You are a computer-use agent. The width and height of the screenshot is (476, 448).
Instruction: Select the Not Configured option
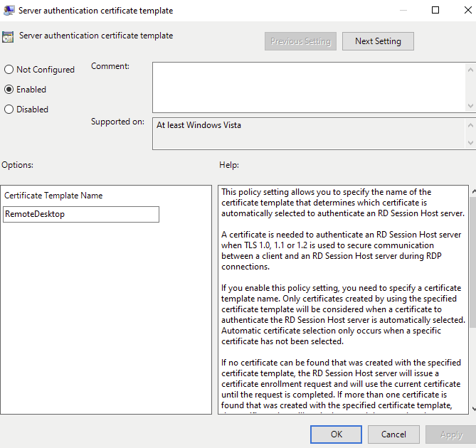point(9,70)
